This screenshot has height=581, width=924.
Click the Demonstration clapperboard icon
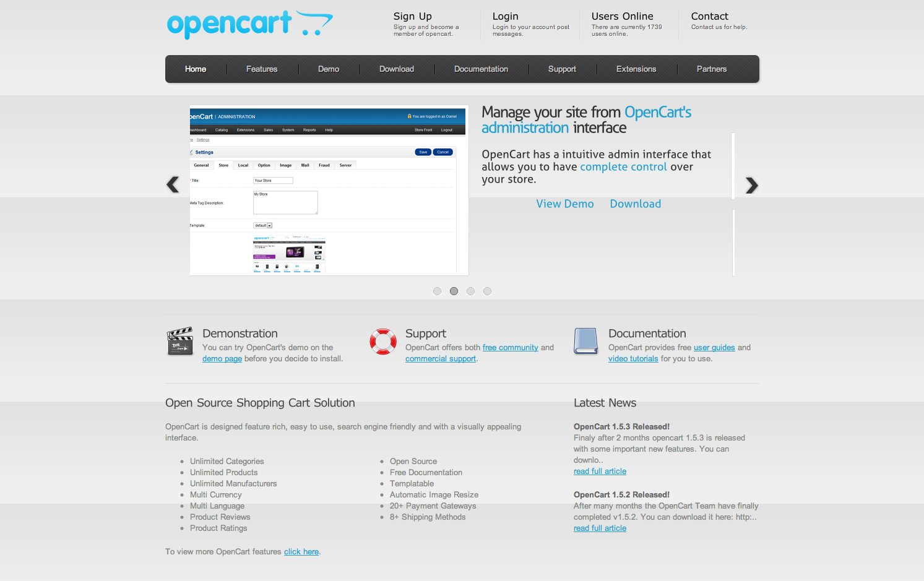pyautogui.click(x=180, y=342)
